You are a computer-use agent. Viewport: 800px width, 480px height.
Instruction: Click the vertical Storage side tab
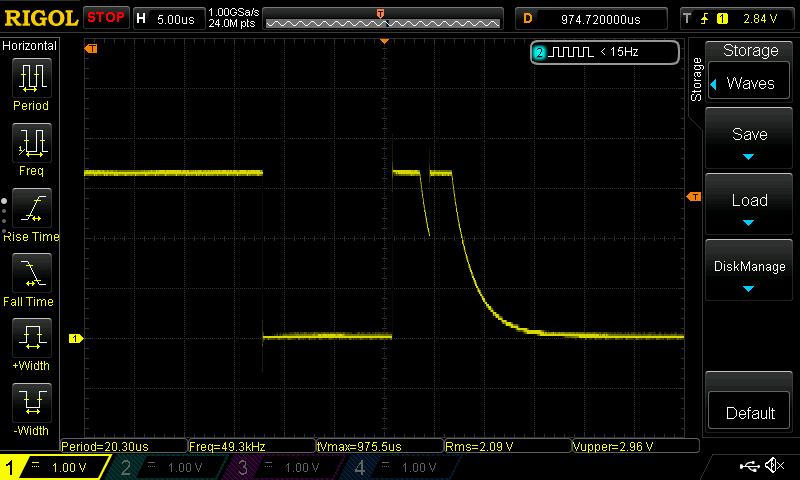click(x=696, y=80)
